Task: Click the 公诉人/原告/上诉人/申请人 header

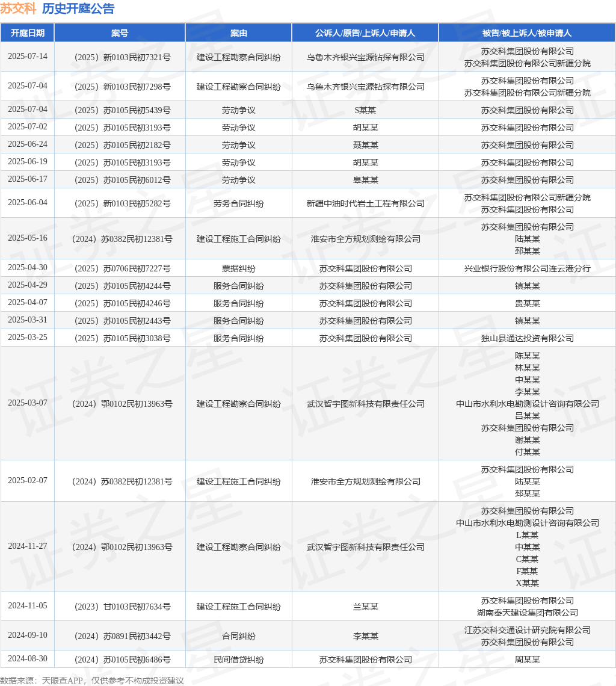Action: (365, 33)
